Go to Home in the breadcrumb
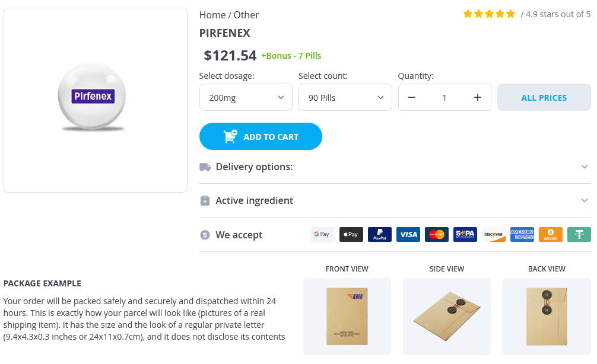 [212, 15]
